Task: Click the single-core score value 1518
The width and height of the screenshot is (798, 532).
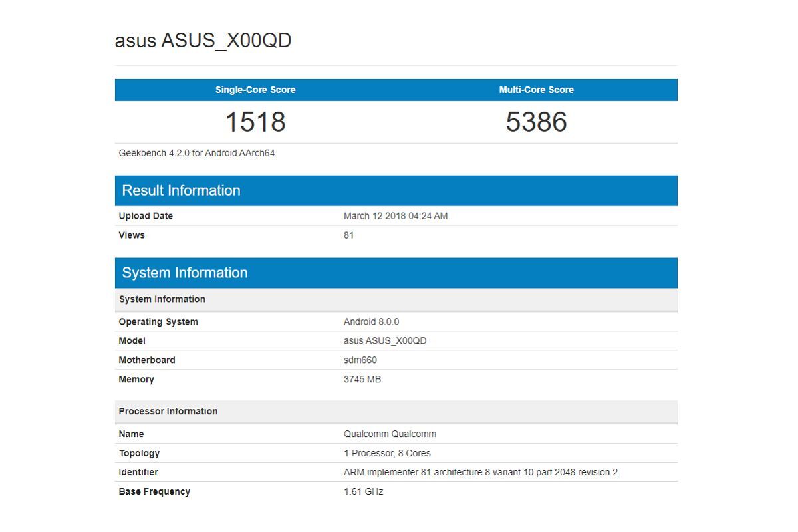Action: (256, 122)
